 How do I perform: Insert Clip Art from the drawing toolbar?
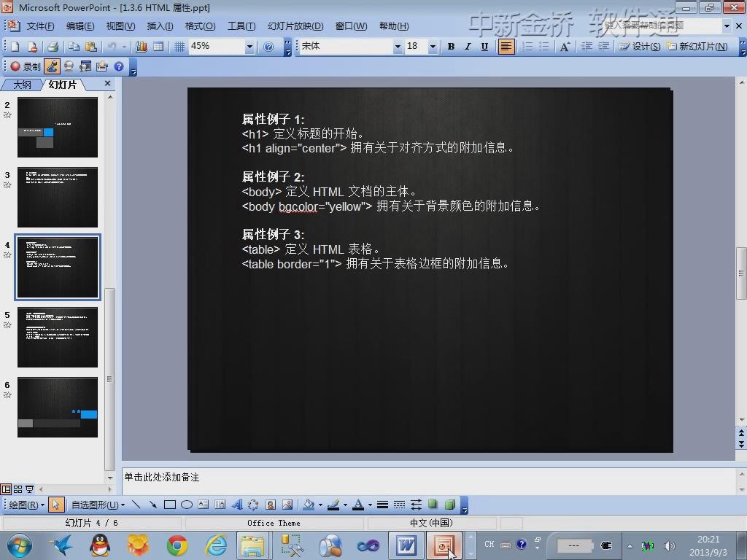click(x=271, y=505)
